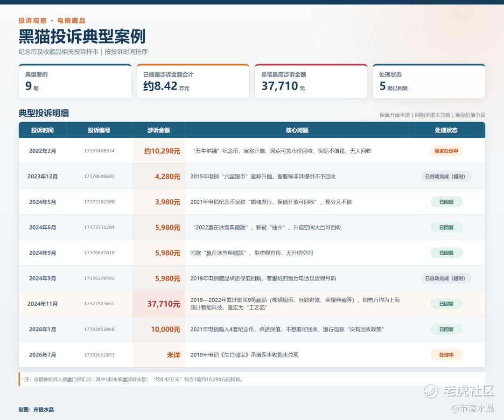Click the 已回复 badge in the 2024年5月 row

[x=446, y=202]
